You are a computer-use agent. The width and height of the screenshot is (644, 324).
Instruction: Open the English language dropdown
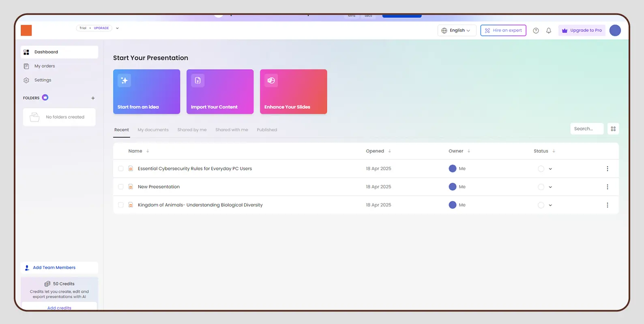click(457, 31)
